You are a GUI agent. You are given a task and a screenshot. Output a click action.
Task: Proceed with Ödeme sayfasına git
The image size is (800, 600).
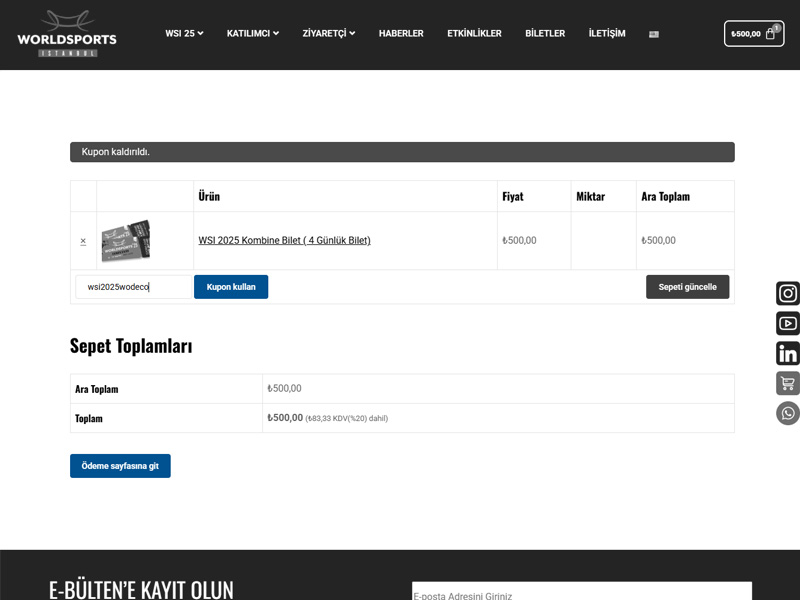click(120, 466)
